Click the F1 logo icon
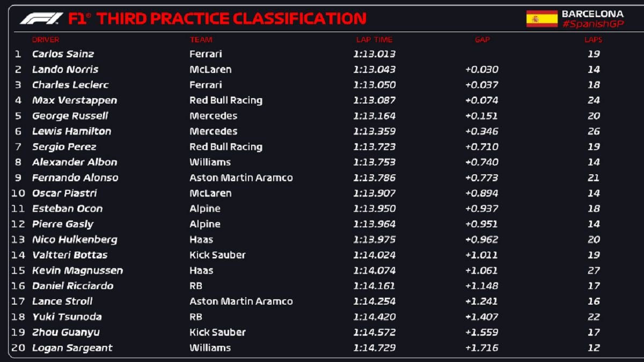 point(41,19)
